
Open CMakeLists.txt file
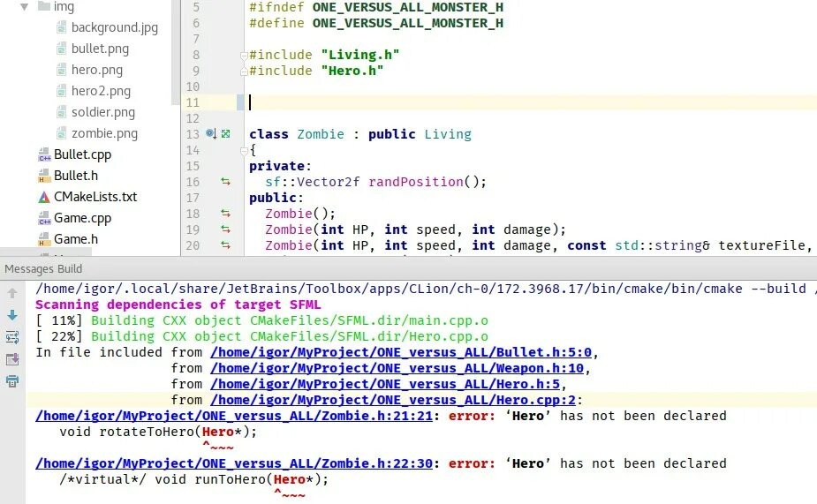tap(95, 197)
